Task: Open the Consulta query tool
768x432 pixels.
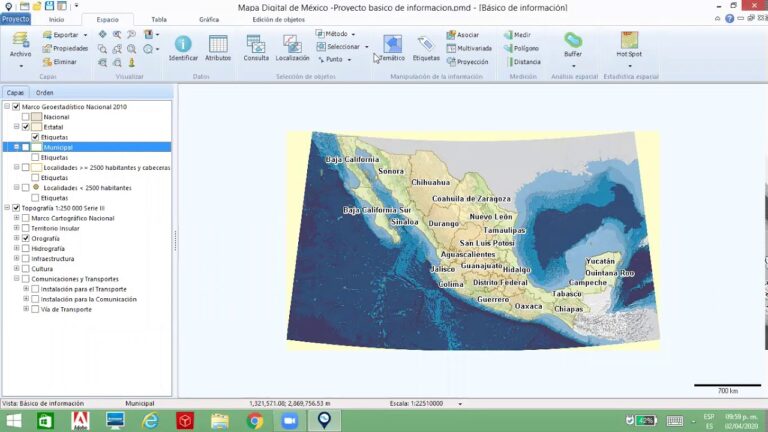Action: [256, 48]
